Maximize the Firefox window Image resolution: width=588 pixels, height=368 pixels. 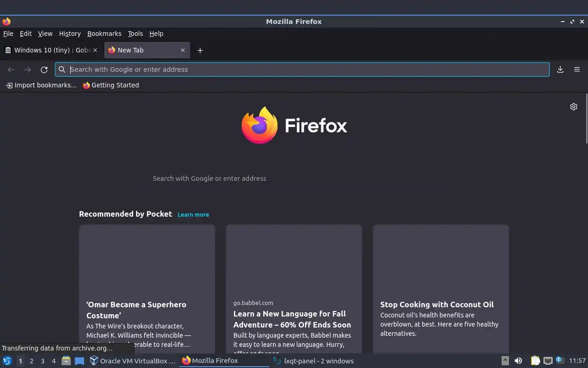(572, 22)
